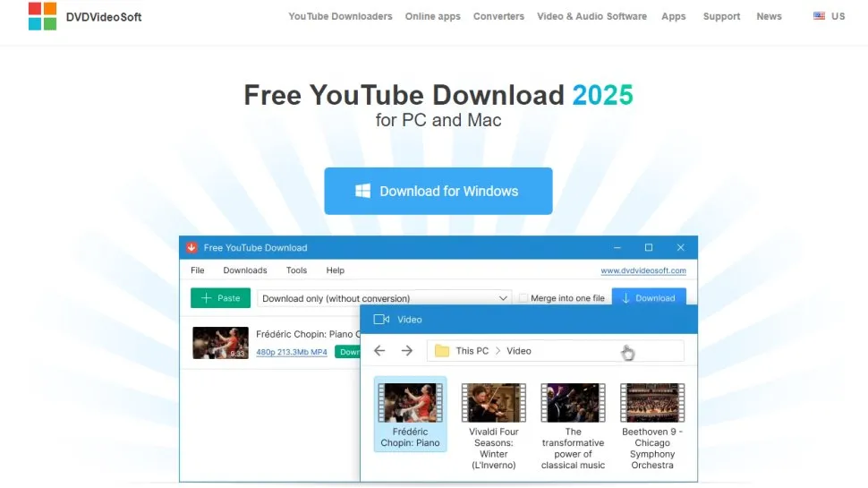The image size is (868, 488).
Task: Click the yellow folder icon before This PC
Action: coord(442,351)
